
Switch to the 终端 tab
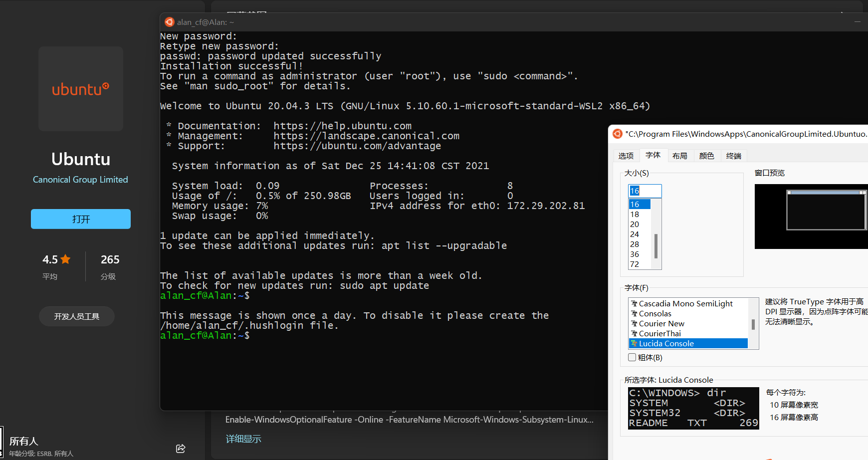pos(734,156)
